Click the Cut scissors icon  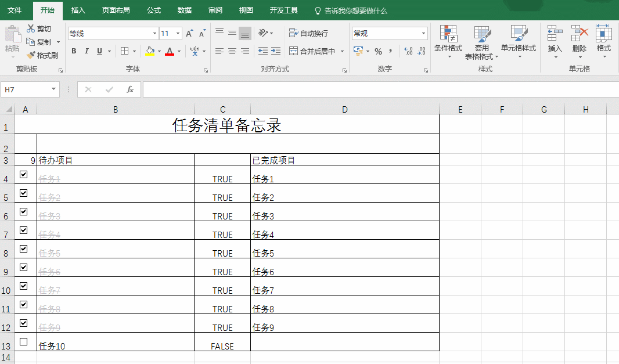click(31, 28)
